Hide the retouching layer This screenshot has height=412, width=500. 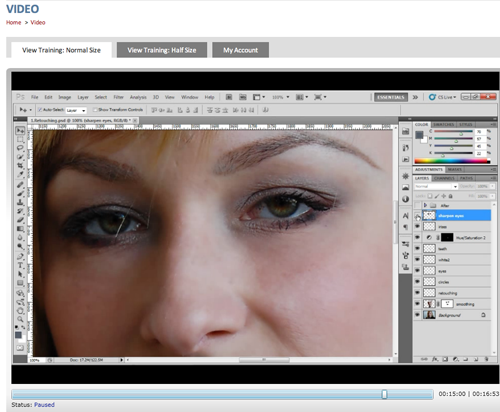[417, 293]
